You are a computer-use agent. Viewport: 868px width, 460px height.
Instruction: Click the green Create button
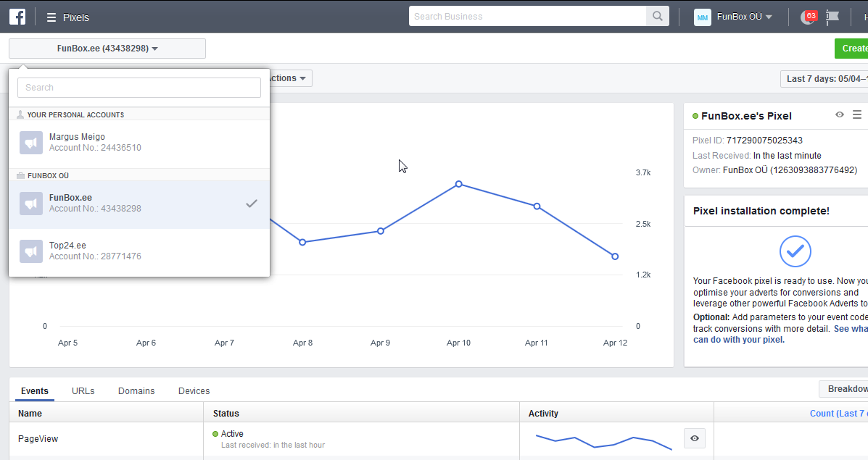(x=851, y=49)
